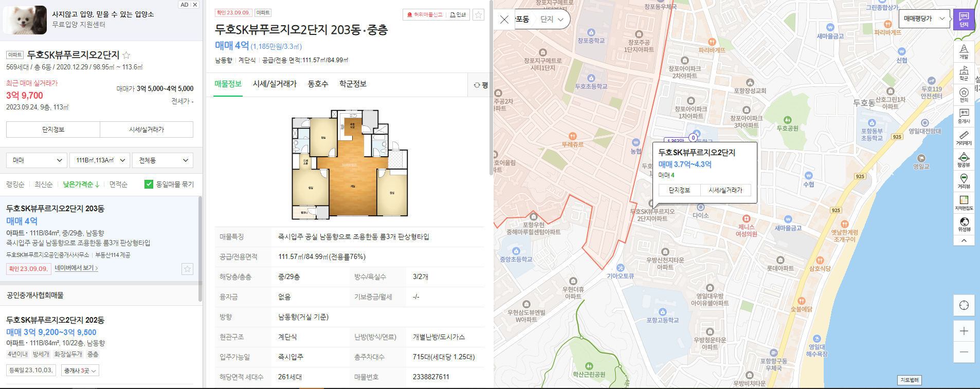Close the AD banner
This screenshot has height=389, width=980.
(195, 5)
